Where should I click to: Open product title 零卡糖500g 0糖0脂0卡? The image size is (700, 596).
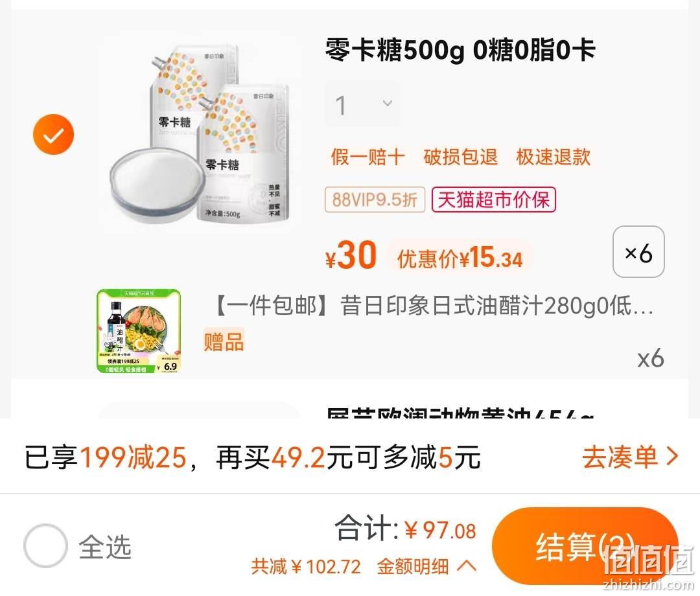[460, 50]
